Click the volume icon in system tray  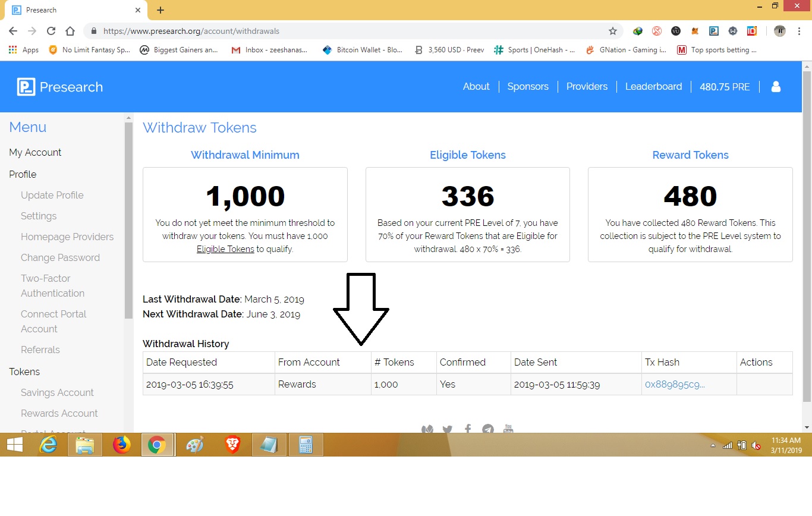(x=756, y=445)
